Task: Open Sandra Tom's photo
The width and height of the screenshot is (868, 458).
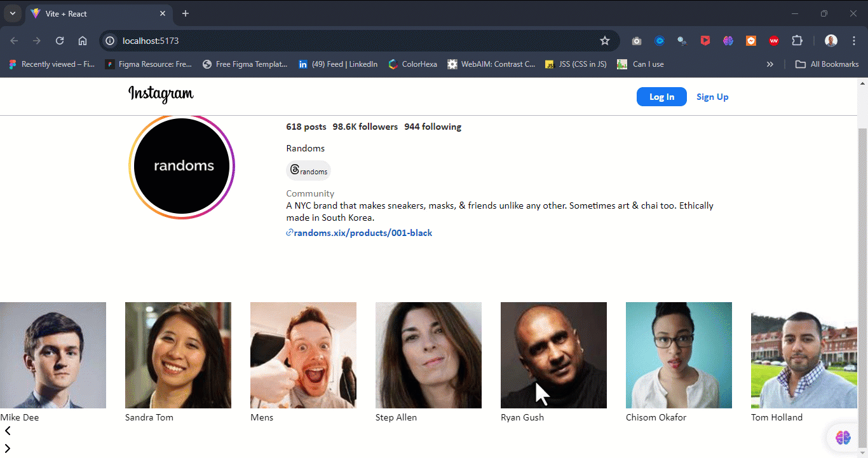Action: (178, 355)
